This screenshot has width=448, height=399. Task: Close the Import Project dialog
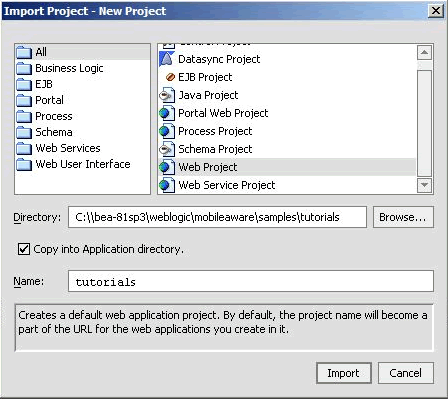point(436,11)
